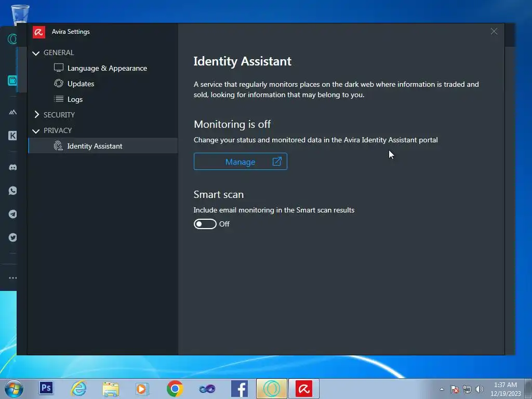Launch Google Chrome from the taskbar
The width and height of the screenshot is (532, 399).
tap(175, 389)
